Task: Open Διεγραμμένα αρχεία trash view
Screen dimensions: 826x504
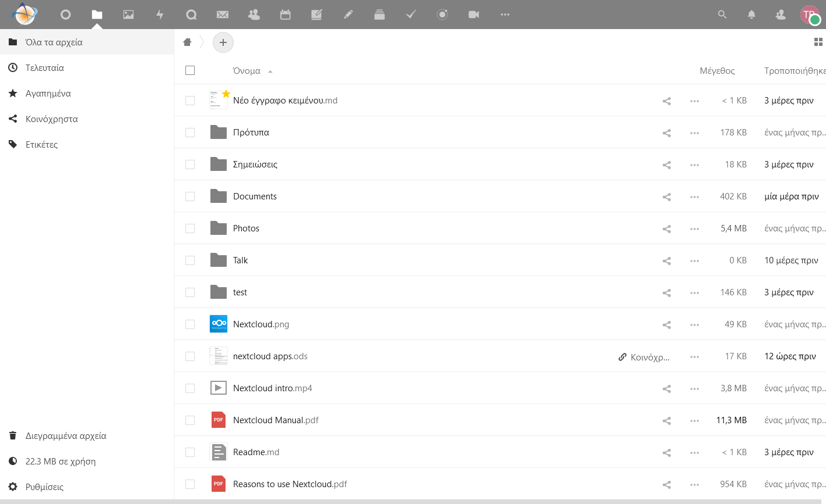Action: [87, 435]
